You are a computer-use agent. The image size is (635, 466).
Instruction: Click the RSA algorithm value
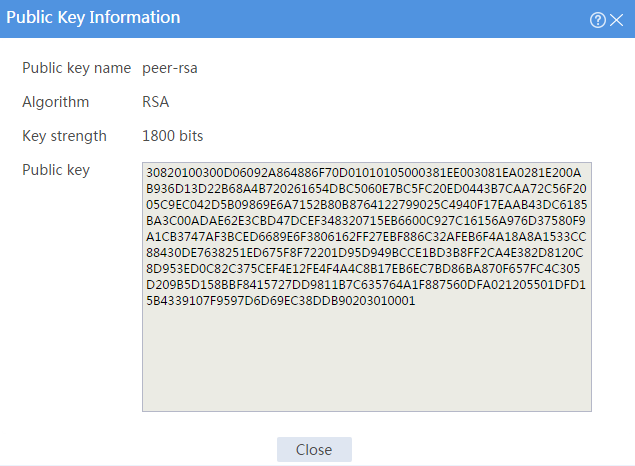156,102
